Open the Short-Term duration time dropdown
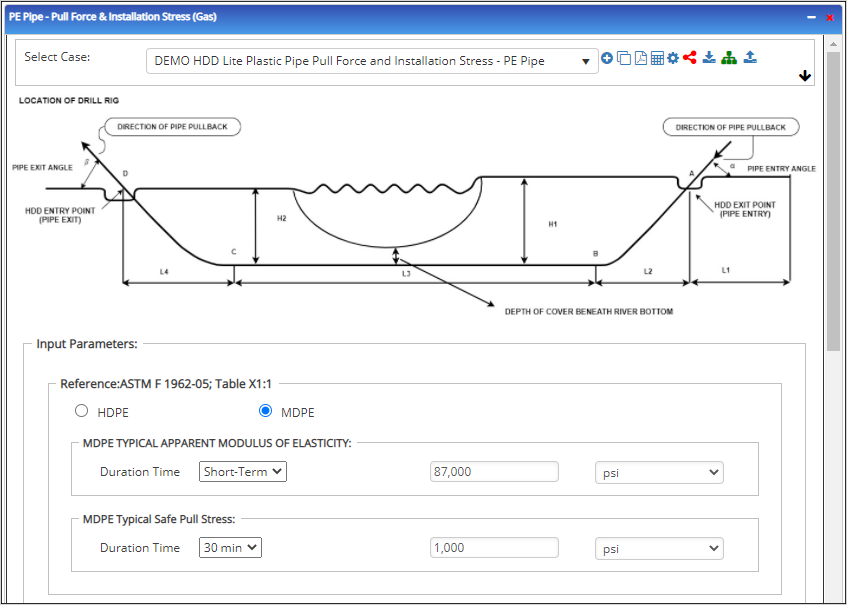This screenshot has height=605, width=847. 243,472
